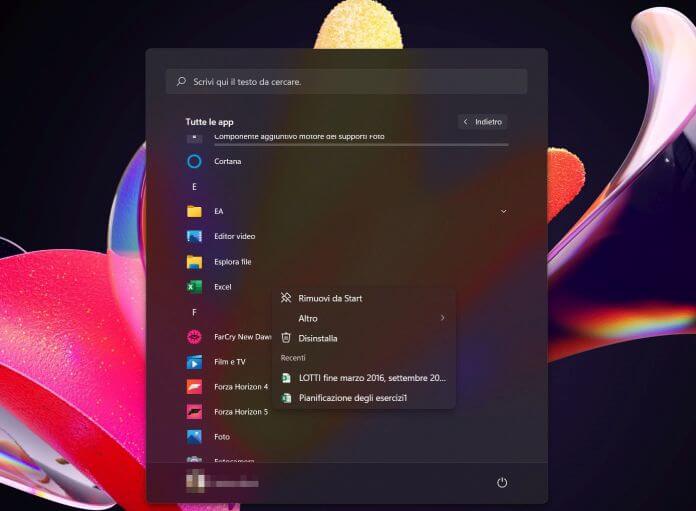
Task: Click the Esplora file folder icon
Action: tap(194, 261)
